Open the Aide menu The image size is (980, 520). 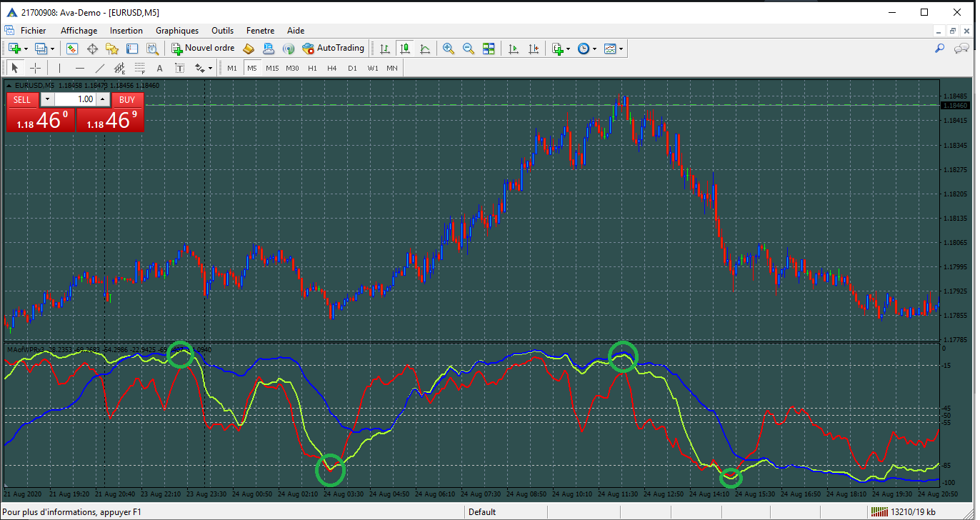click(296, 31)
